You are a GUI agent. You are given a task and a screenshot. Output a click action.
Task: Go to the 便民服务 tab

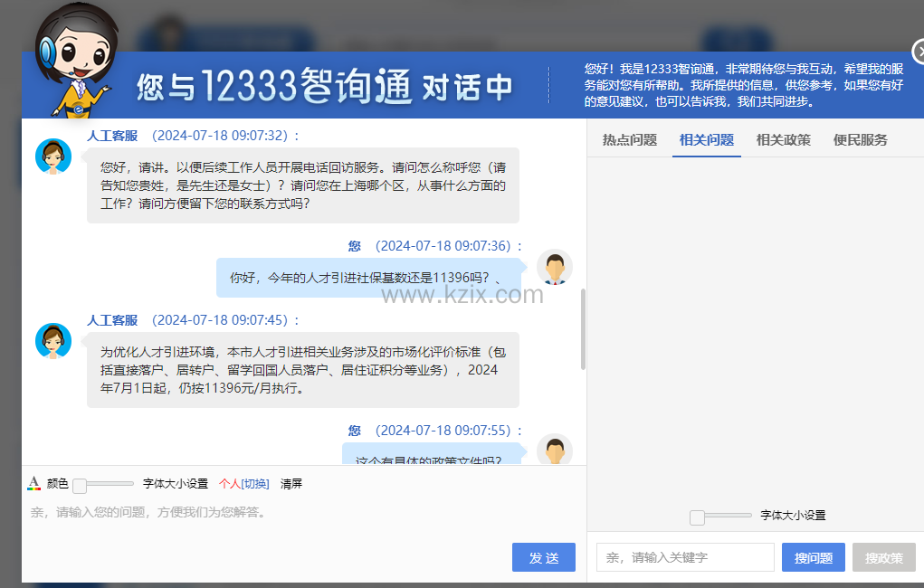tap(861, 140)
